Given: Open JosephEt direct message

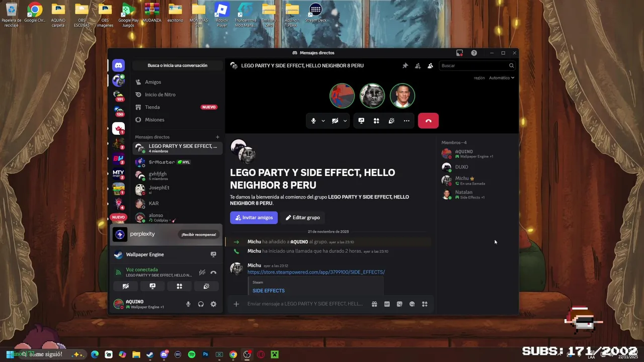Looking at the screenshot, I should (177, 190).
